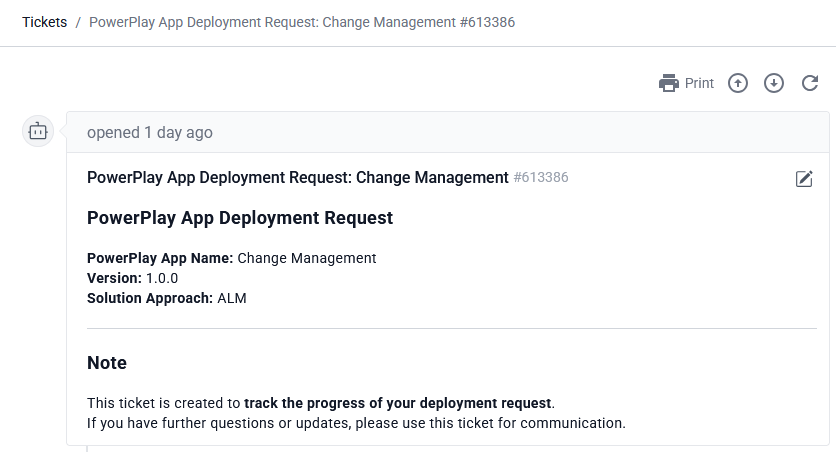Click the pencil edit icon
Viewport: 836px width, 452px height.
[x=804, y=178]
